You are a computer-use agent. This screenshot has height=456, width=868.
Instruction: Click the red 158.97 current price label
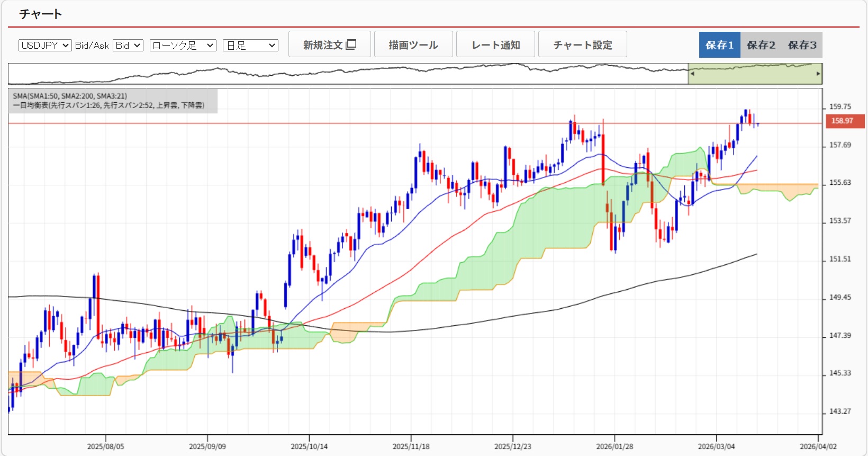tap(845, 121)
